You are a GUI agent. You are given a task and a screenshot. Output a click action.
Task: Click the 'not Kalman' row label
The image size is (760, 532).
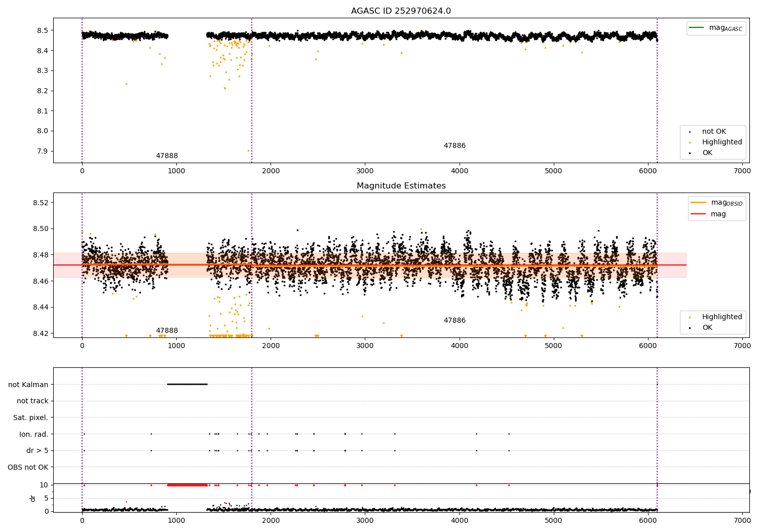click(x=28, y=385)
